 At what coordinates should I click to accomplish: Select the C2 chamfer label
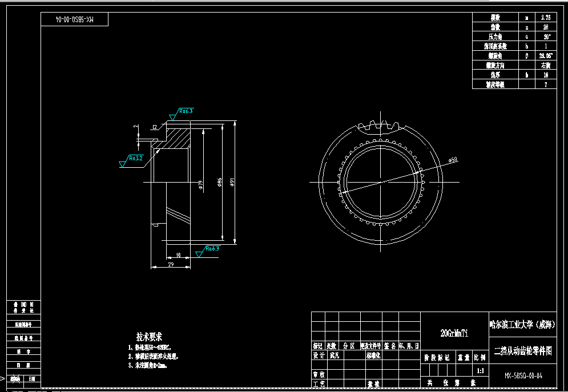pyautogui.click(x=155, y=127)
